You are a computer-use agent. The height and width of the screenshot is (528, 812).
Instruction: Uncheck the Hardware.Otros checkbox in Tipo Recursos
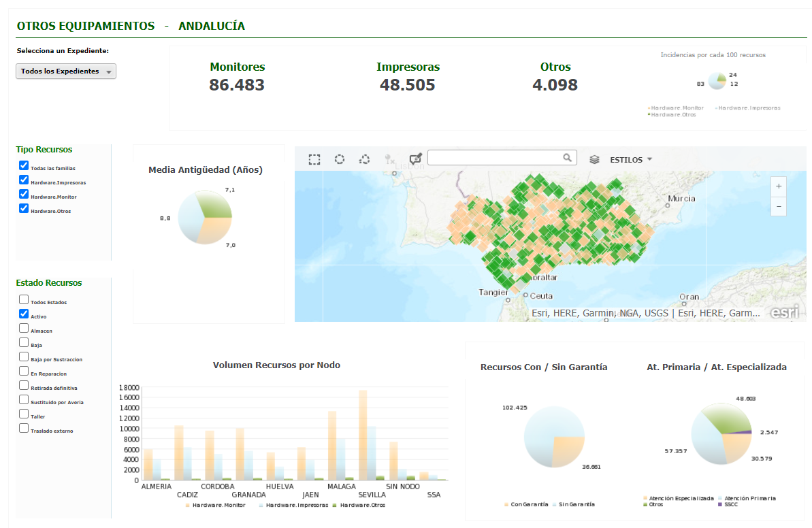click(24, 208)
